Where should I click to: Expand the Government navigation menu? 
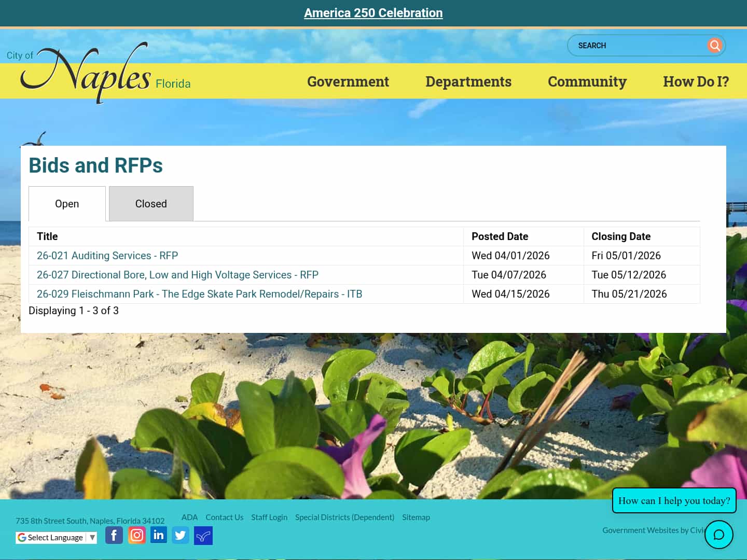[x=348, y=81]
